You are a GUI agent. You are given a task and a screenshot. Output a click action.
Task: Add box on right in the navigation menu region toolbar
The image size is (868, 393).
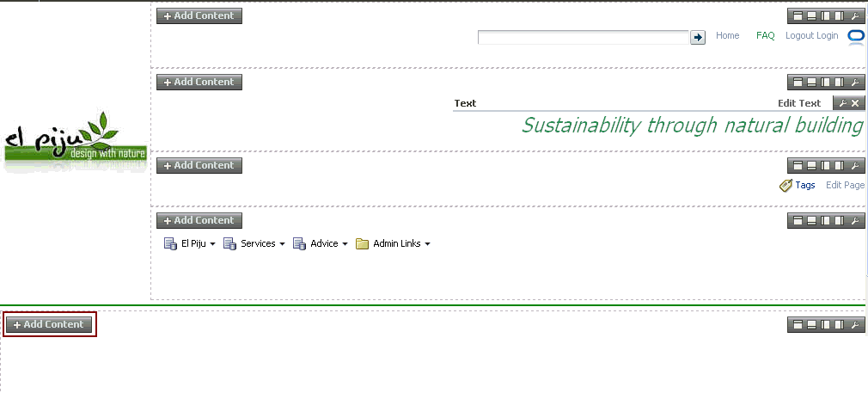pyautogui.click(x=840, y=221)
